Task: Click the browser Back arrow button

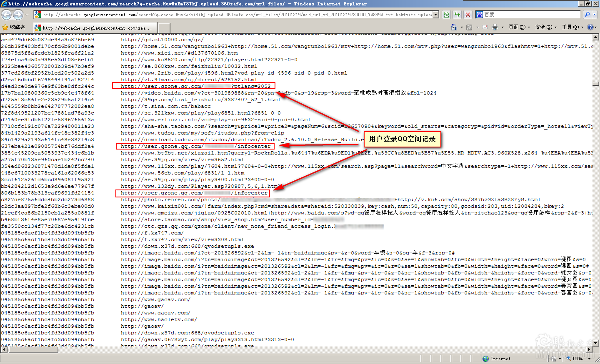Action: tap(7, 15)
